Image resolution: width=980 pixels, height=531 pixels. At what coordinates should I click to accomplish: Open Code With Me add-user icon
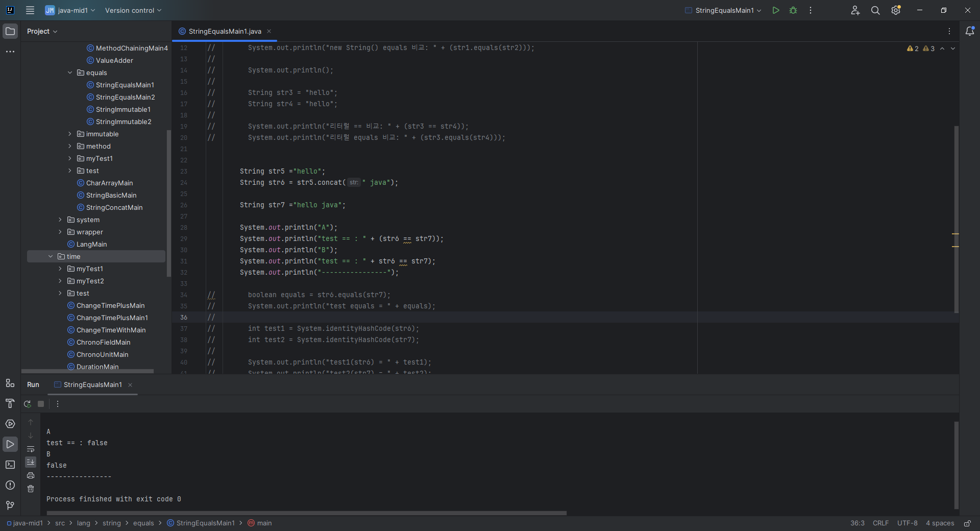855,10
